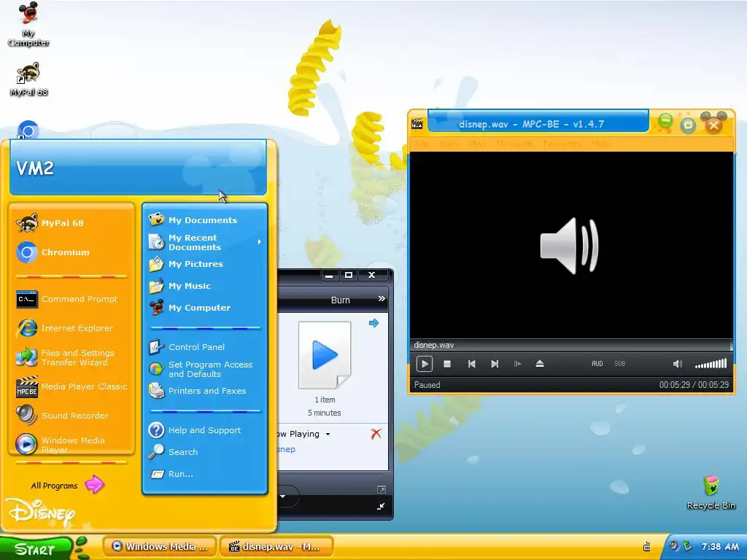Viewport: 747px width, 560px height.
Task: Open Sound Recorder from the Start menu
Action: [x=71, y=416]
